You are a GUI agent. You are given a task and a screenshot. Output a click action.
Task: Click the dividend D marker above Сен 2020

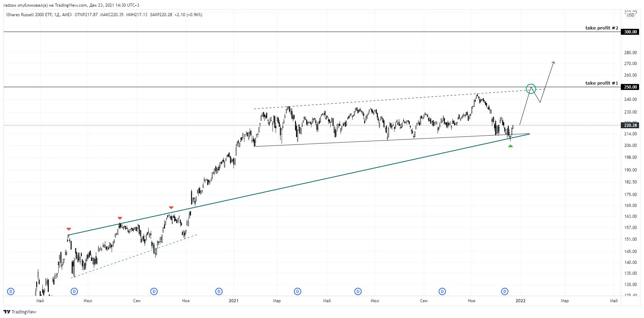(x=154, y=291)
